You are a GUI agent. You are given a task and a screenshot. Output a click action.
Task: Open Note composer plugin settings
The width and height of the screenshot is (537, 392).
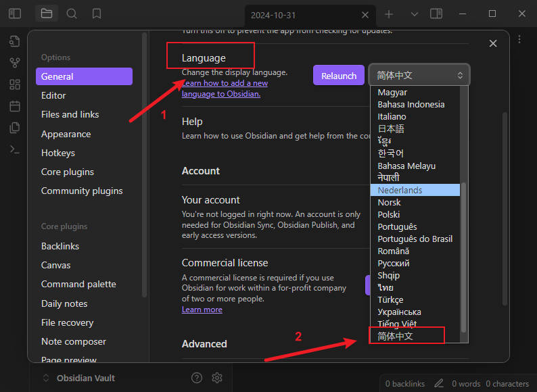tap(84, 341)
